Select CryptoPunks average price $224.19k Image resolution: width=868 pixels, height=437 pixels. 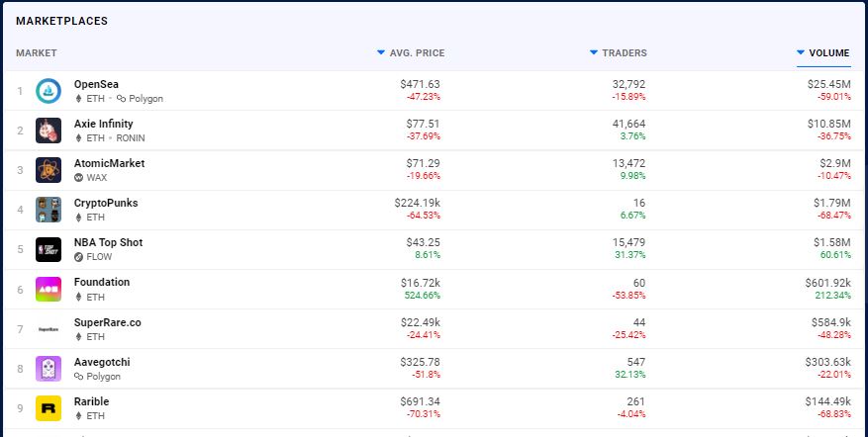(x=418, y=203)
